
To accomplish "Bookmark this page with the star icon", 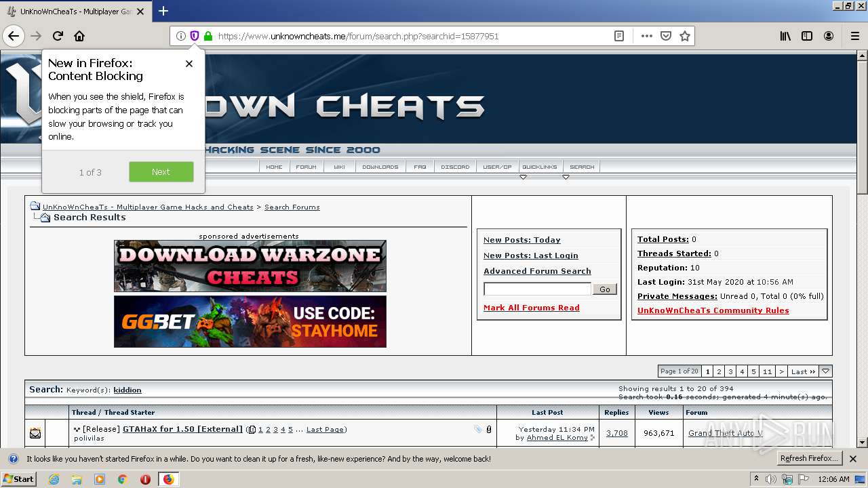I will point(685,36).
